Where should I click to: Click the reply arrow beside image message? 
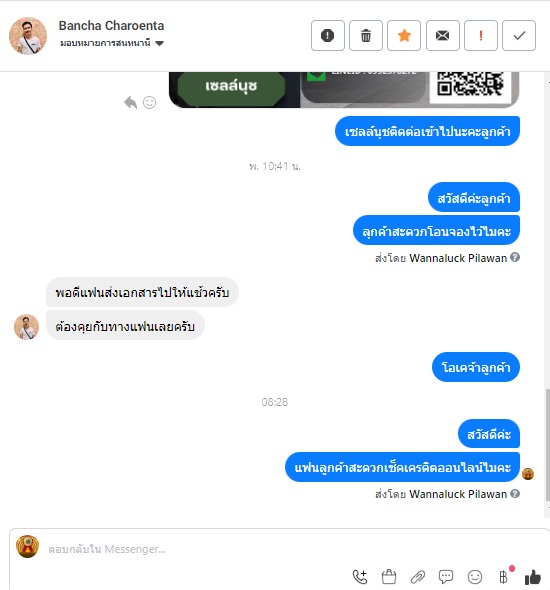tap(131, 102)
